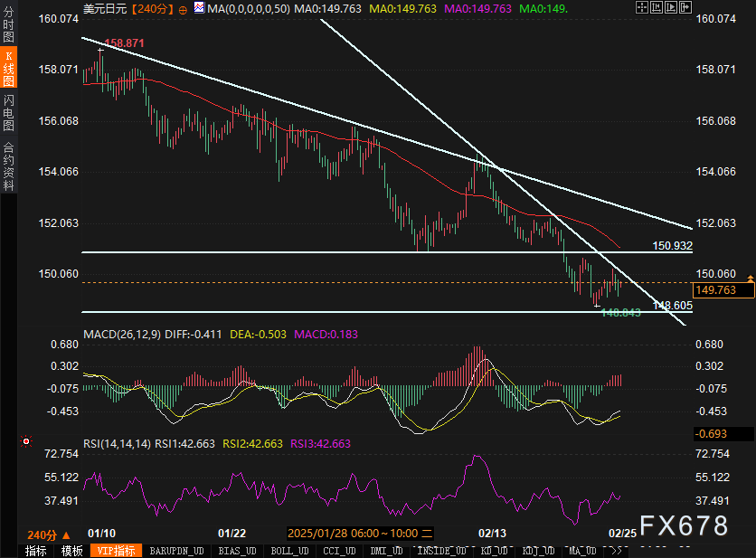Open 合约资料 contract info tab
Screen dimensions: 756x558
[x=8, y=166]
